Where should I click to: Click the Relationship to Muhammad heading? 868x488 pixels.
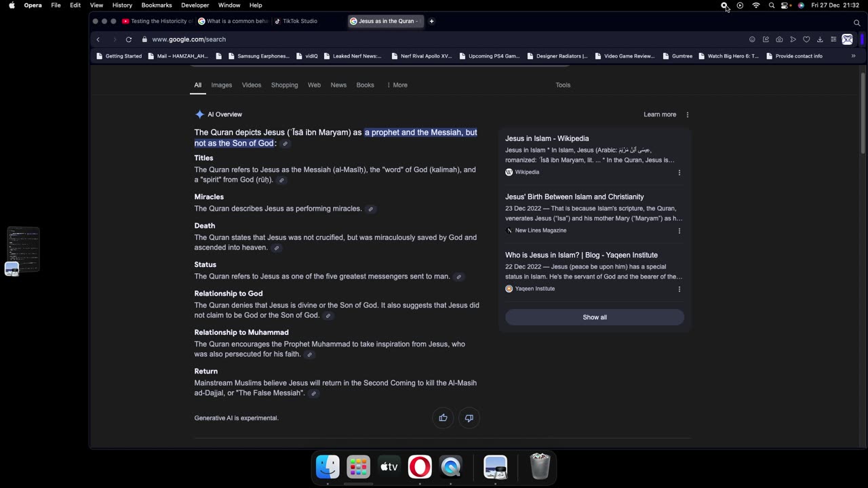point(241,332)
